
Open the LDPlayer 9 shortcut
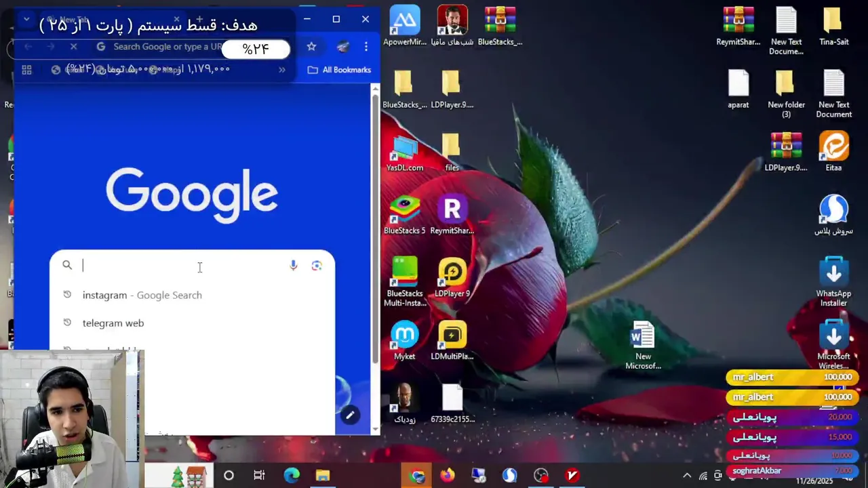click(452, 277)
